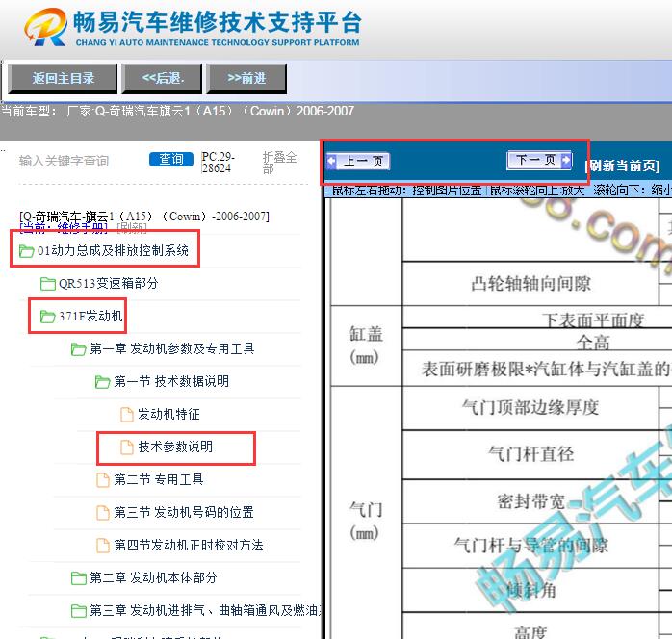Select 01动力总成及排放控制系统 tree node
Image resolution: width=672 pixels, height=639 pixels.
pos(114,250)
